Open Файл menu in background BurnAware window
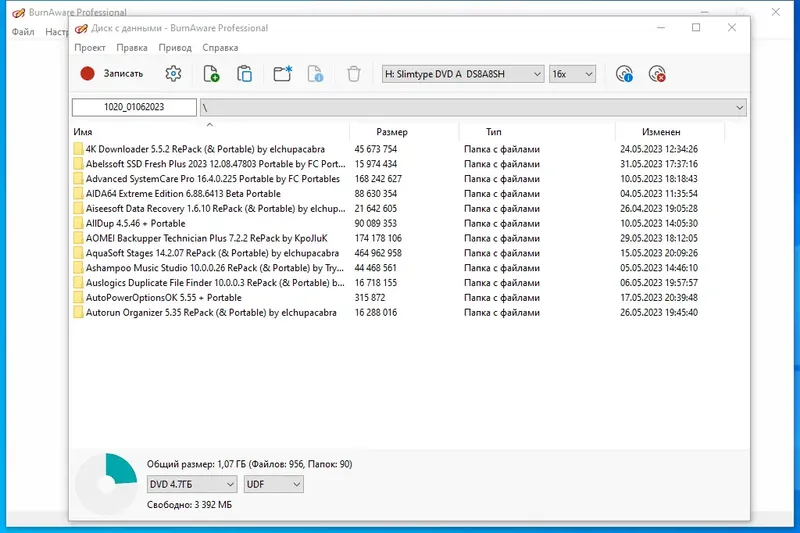This screenshot has width=800, height=533. tap(23, 32)
